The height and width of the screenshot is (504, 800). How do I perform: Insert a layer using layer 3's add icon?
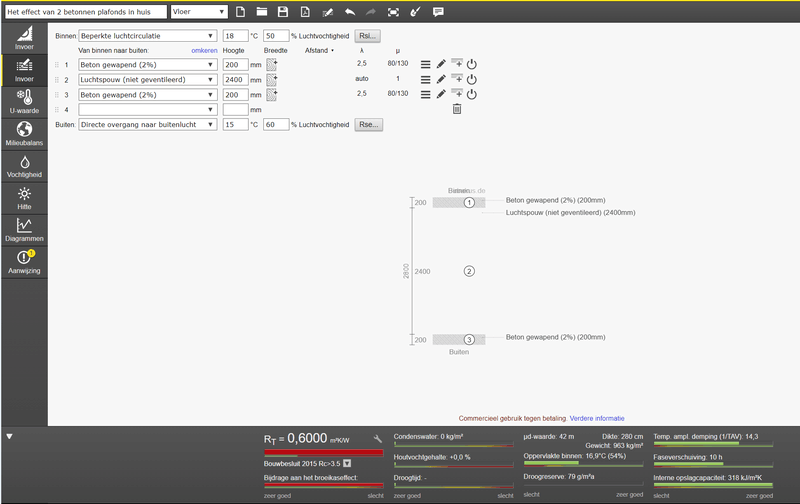tap(457, 93)
